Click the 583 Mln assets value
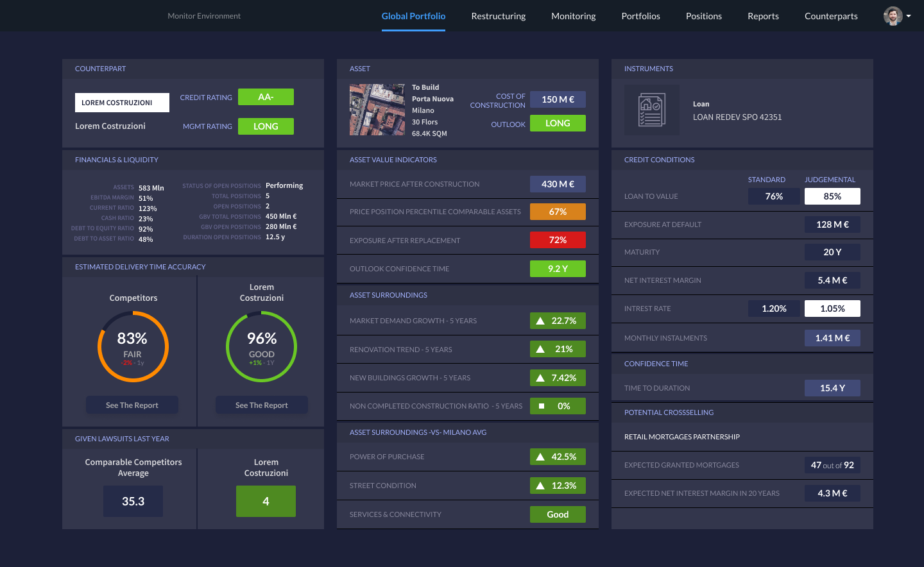Image resolution: width=924 pixels, height=567 pixels. coord(151,188)
